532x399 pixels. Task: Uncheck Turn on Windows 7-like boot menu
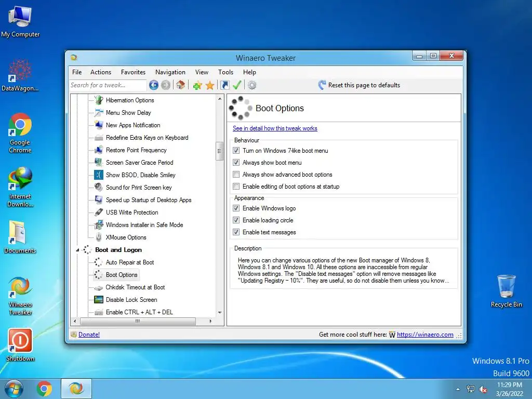click(x=236, y=150)
